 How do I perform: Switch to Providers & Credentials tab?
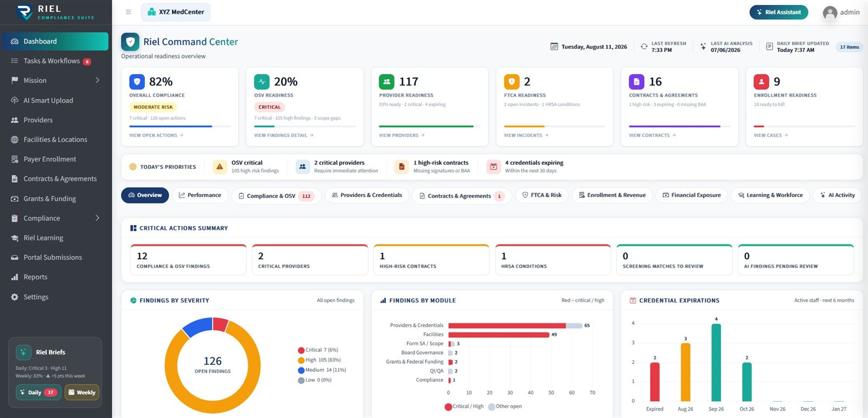tap(367, 195)
